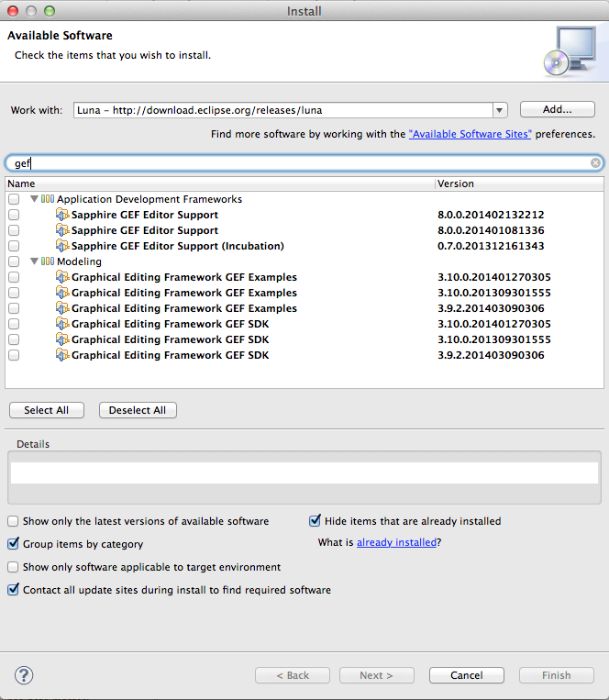
Task: Enable Show only the latest versions option
Action: pyautogui.click(x=13, y=521)
